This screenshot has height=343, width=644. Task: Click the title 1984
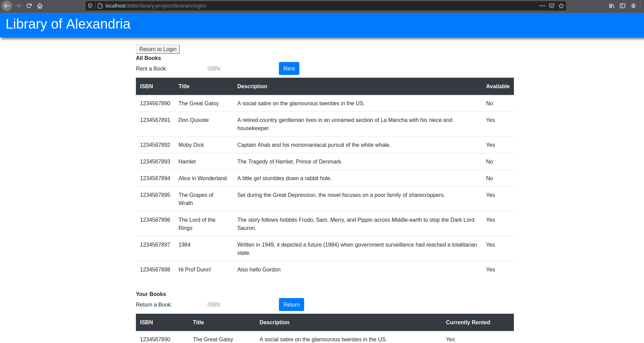185,245
